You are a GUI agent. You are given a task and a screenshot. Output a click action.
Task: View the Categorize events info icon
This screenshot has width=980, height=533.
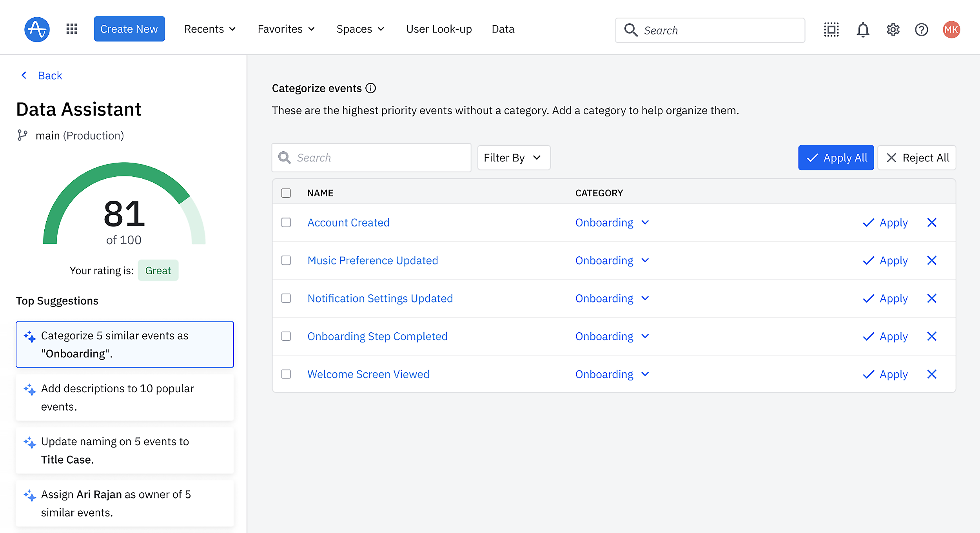click(371, 88)
